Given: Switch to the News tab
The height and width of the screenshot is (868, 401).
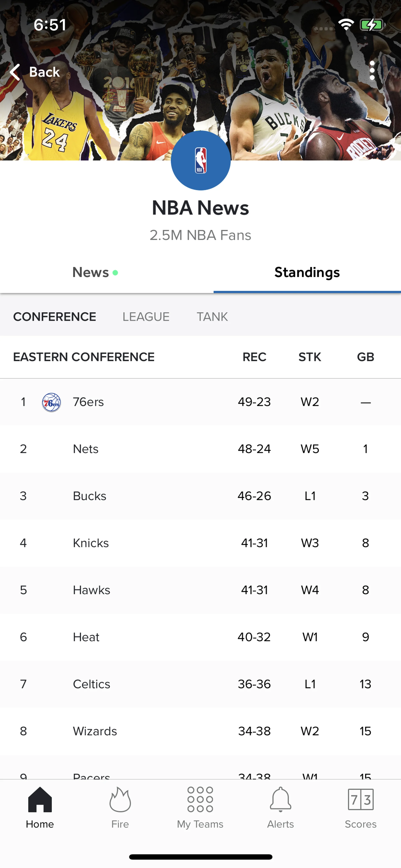Looking at the screenshot, I should [91, 273].
